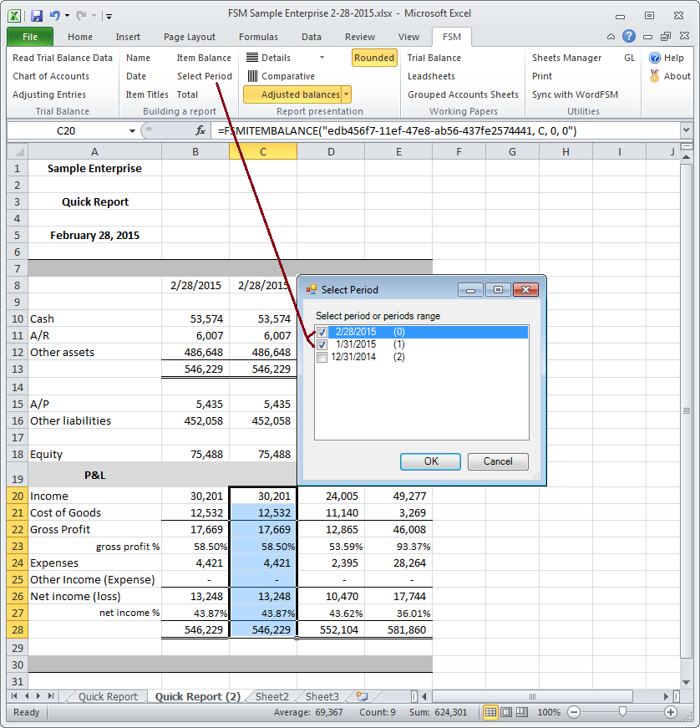Click the Insert Worksheet tab icon
The width and height of the screenshot is (700, 728).
click(362, 696)
